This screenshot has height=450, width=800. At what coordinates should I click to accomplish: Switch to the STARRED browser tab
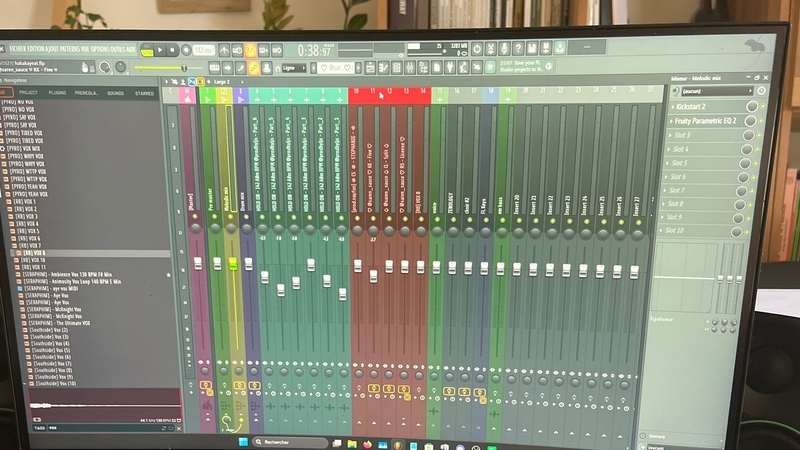[144, 94]
